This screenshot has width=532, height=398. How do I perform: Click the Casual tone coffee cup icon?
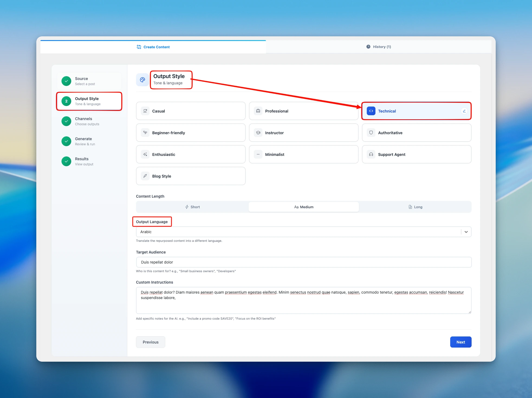(145, 111)
